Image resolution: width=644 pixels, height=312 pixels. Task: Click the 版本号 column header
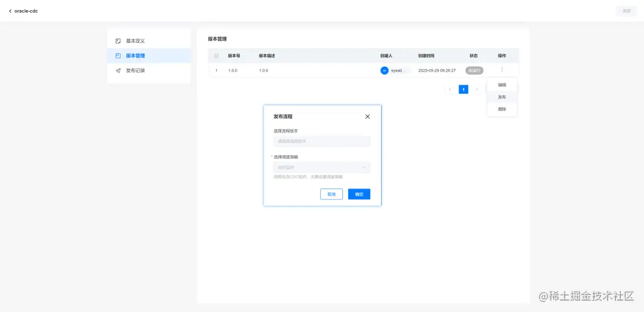click(234, 55)
